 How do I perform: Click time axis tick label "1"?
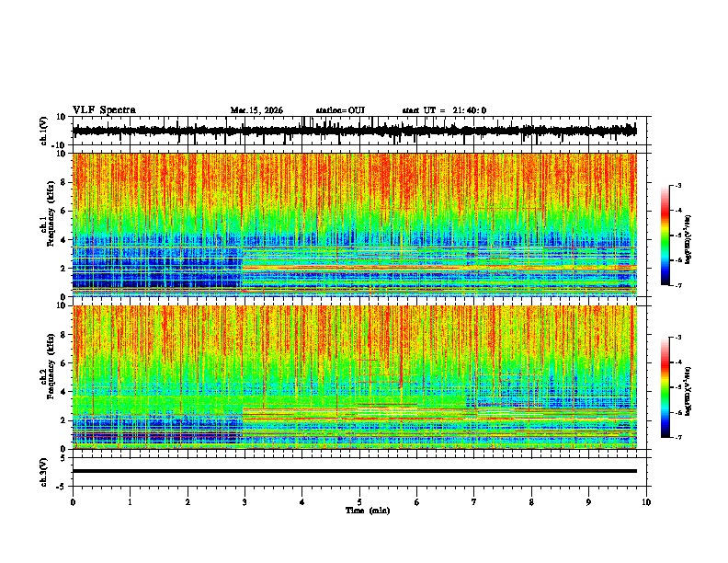click(x=130, y=502)
